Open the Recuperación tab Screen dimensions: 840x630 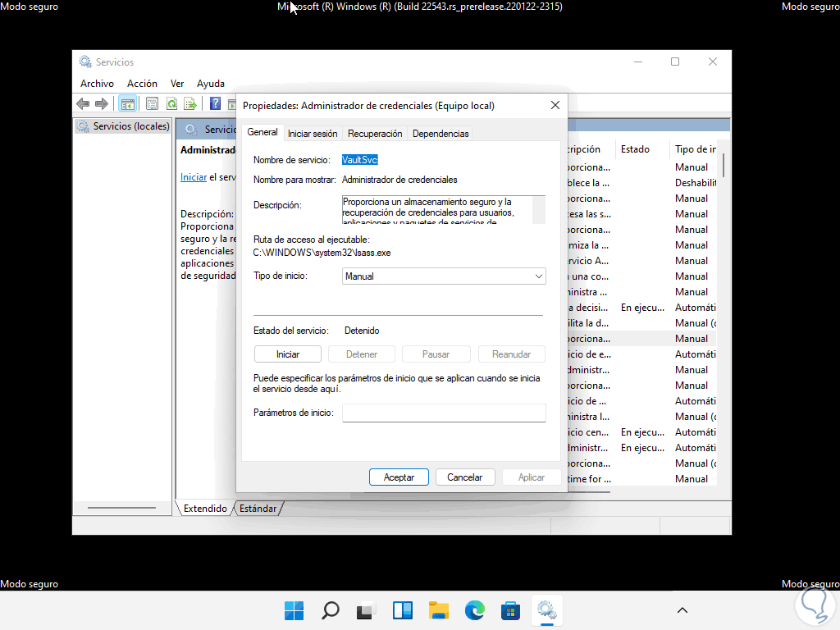coord(374,134)
